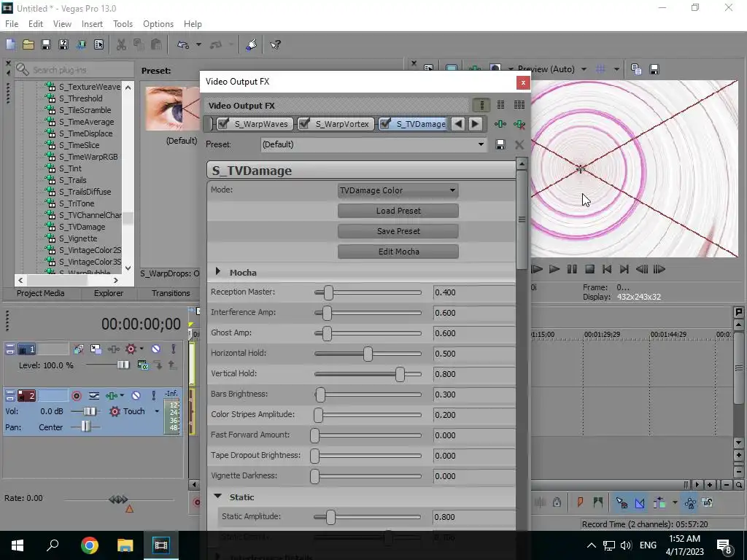Open the FX Preset (Default) dropdown

374,144
